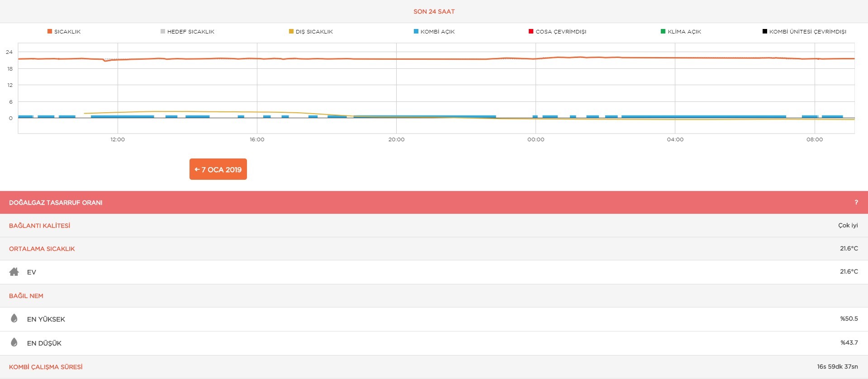Screen dimensions: 868x379
Task: Click the 16:00 time label on chart axis
Action: point(257,139)
